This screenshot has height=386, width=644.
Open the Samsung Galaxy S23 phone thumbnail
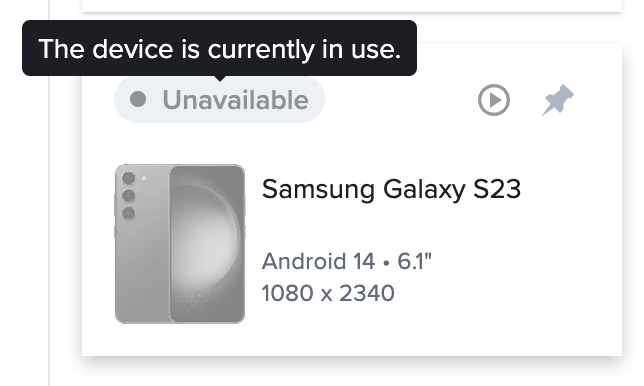[180, 244]
